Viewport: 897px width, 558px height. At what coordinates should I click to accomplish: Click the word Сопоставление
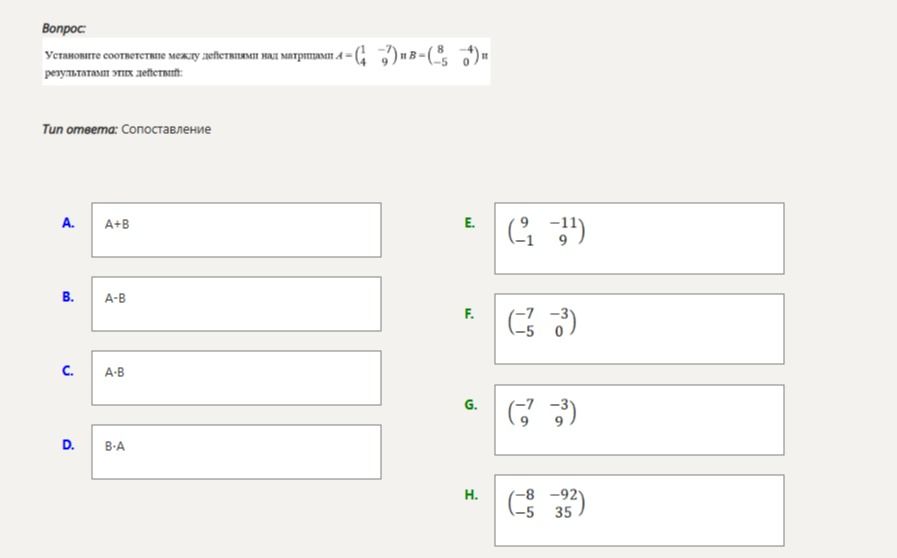coord(166,129)
